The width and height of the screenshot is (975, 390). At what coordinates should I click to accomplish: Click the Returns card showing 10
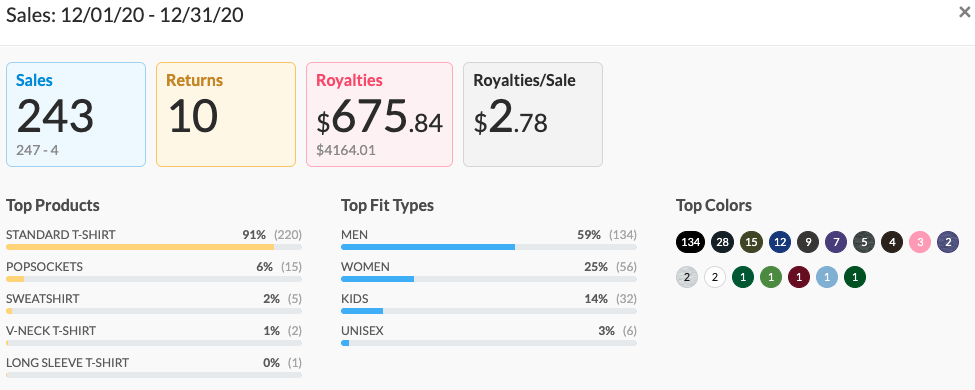(x=226, y=114)
